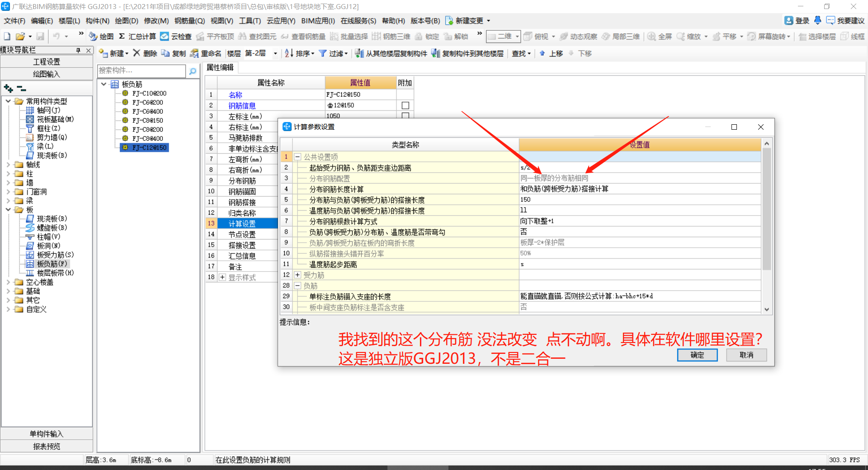The width and height of the screenshot is (868, 470).
Task: Open the 楼层 第-2层 dropdown
Action: [275, 53]
